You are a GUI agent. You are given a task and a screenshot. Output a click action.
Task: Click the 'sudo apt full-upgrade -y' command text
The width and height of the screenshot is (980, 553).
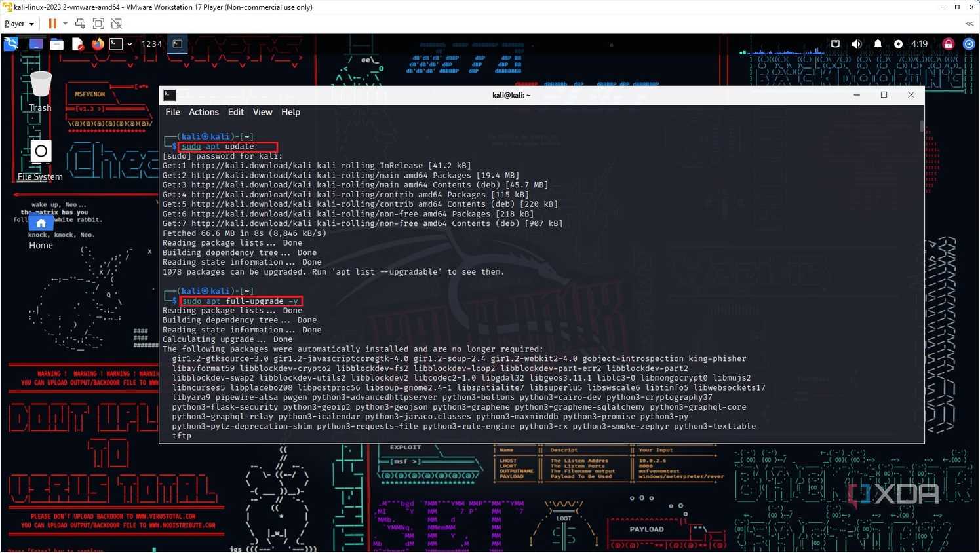coord(239,301)
